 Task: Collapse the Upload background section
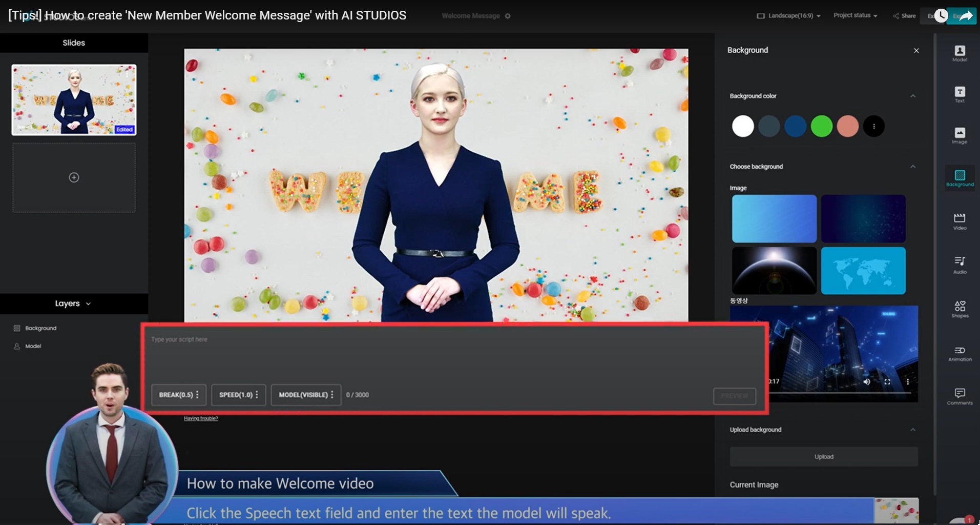tap(913, 430)
